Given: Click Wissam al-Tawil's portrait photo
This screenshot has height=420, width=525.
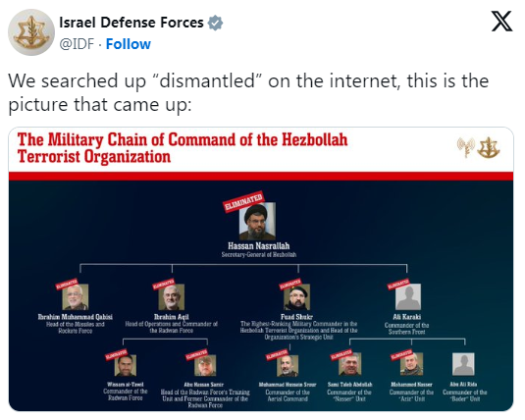Looking at the screenshot, I should click(126, 365).
